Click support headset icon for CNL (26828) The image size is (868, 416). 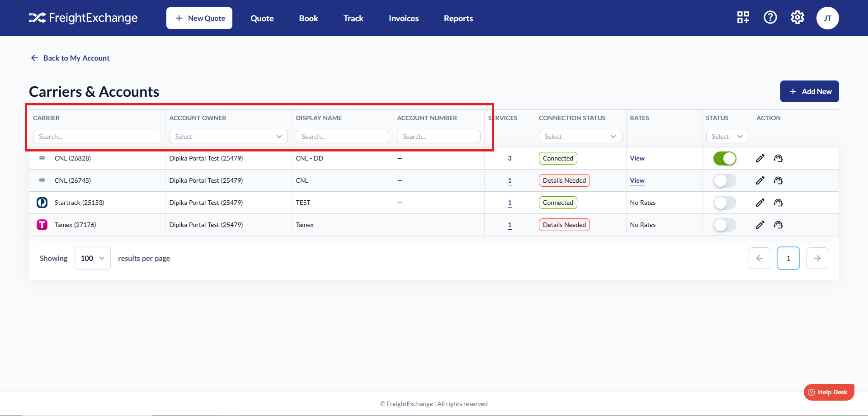click(x=778, y=158)
